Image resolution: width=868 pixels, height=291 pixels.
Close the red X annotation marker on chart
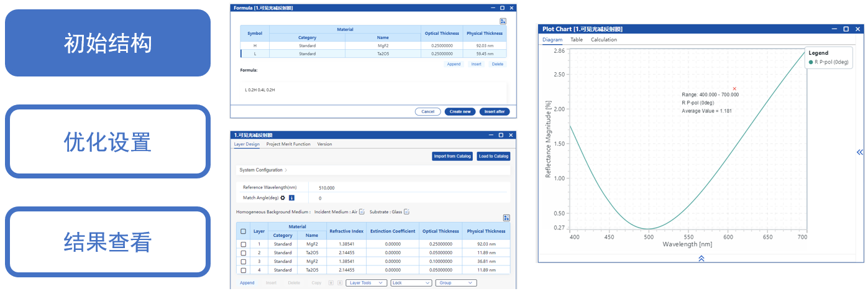(734, 89)
